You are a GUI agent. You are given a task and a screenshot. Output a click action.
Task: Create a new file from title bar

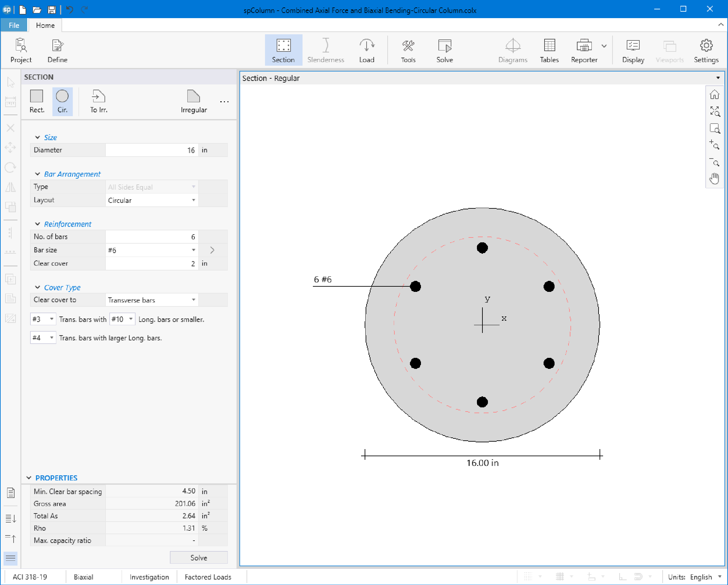pos(23,10)
